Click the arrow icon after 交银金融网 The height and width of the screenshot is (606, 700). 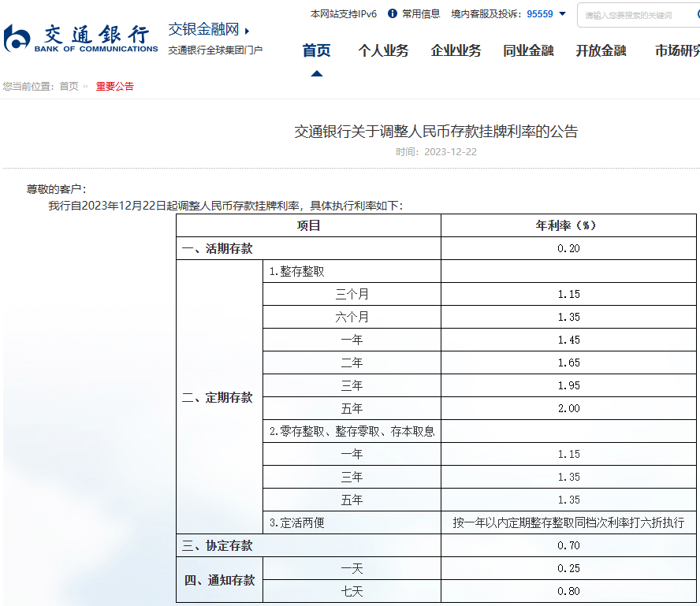click(x=247, y=31)
